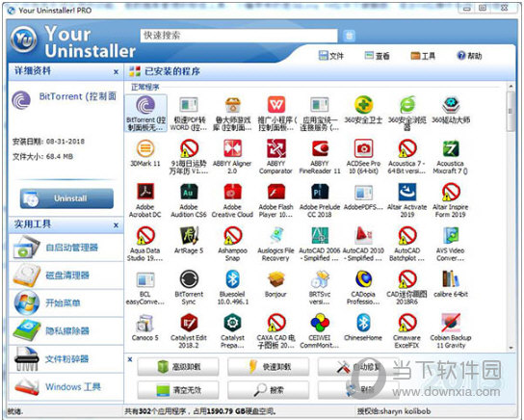
Task: Select the Bonjour program icon
Action: click(x=276, y=279)
